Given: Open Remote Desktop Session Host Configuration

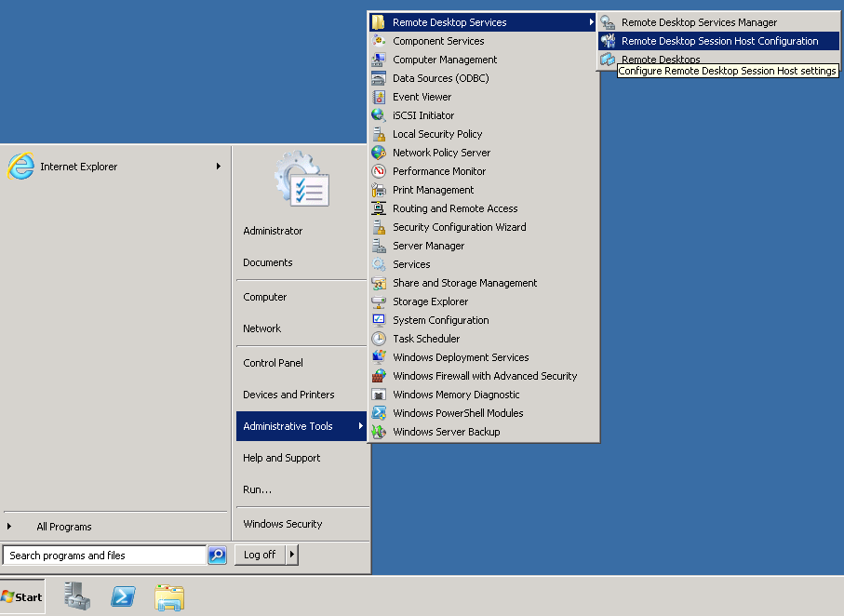Looking at the screenshot, I should (718, 41).
